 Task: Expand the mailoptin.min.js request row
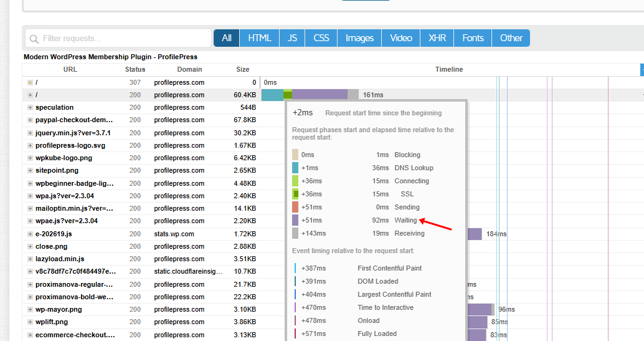point(30,209)
